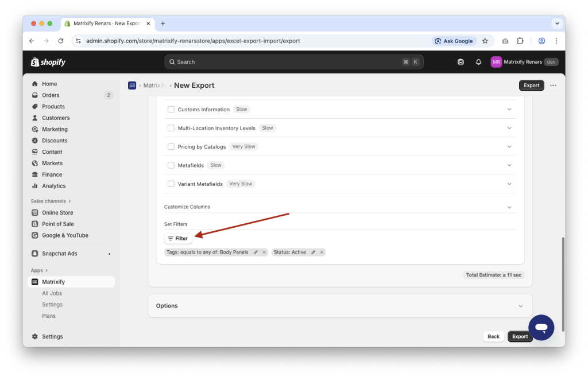This screenshot has height=377, width=588.
Task: Click the notification bell in the top bar
Action: [x=478, y=61]
